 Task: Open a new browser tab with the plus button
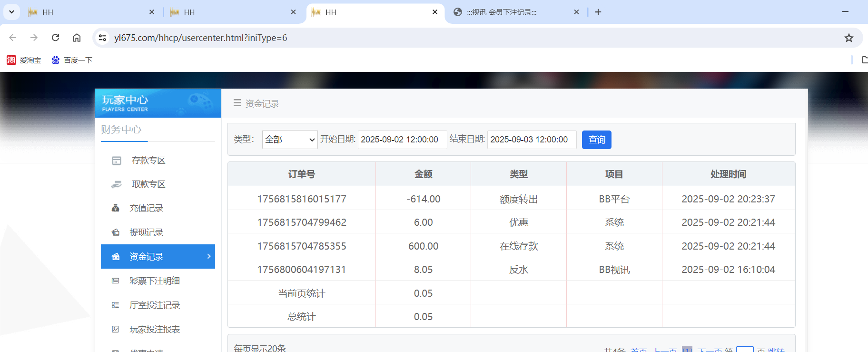pyautogui.click(x=598, y=12)
